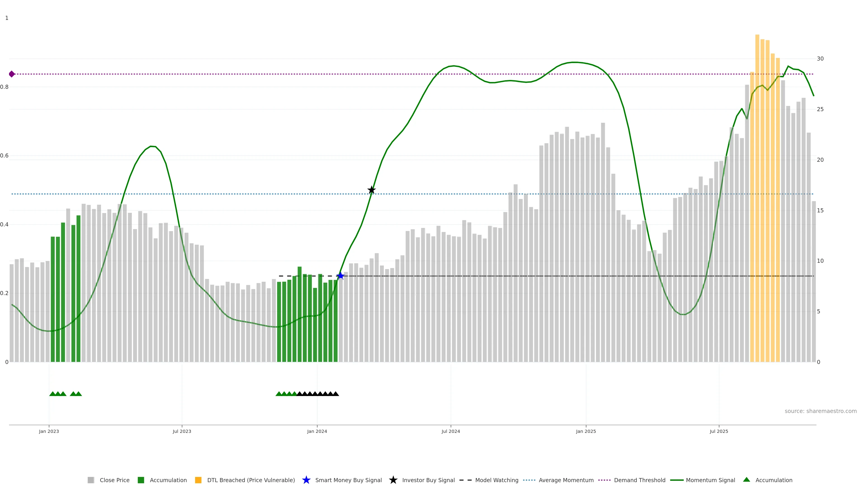Image resolution: width=868 pixels, height=488 pixels.
Task: Click the blue Smart Money Buy Signal star on chart
Action: (x=340, y=276)
